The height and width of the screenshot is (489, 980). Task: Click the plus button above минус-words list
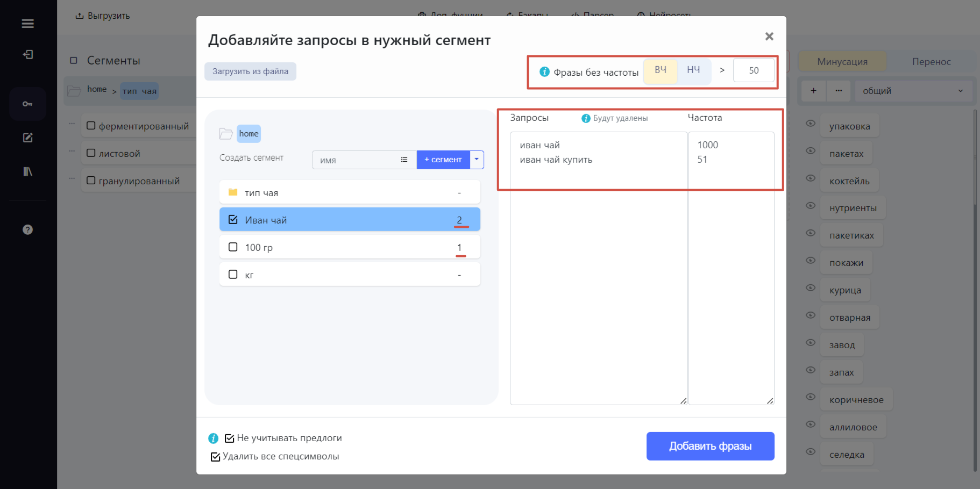click(x=813, y=91)
